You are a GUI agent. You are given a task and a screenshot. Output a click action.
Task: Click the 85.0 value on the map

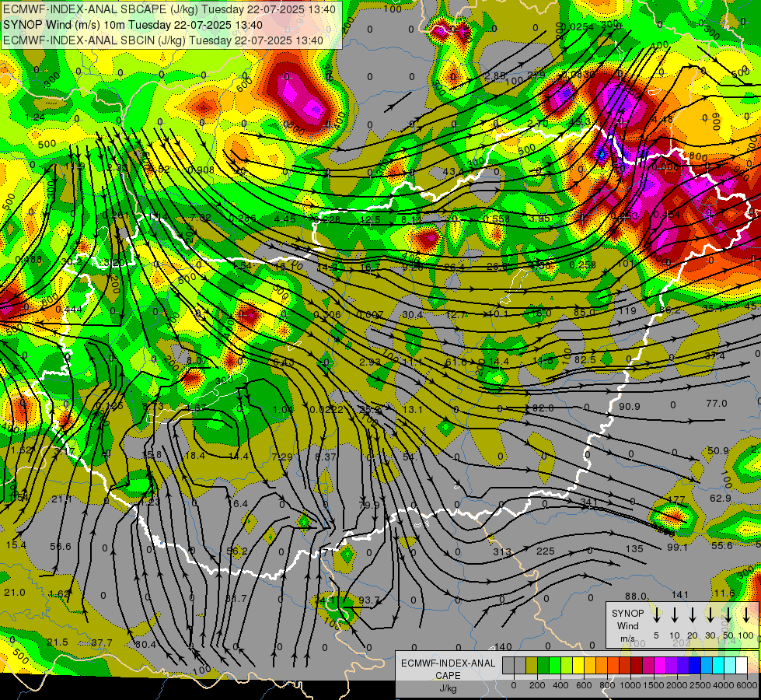click(x=584, y=312)
